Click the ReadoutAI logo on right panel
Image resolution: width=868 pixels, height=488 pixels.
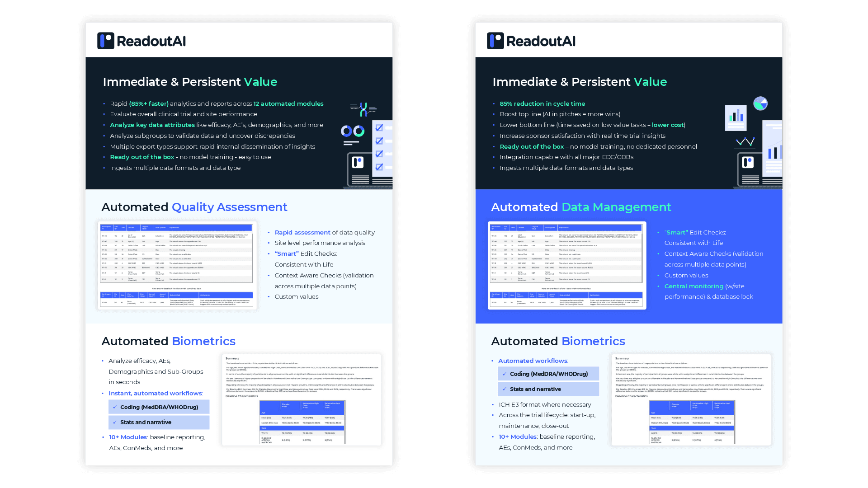[533, 41]
